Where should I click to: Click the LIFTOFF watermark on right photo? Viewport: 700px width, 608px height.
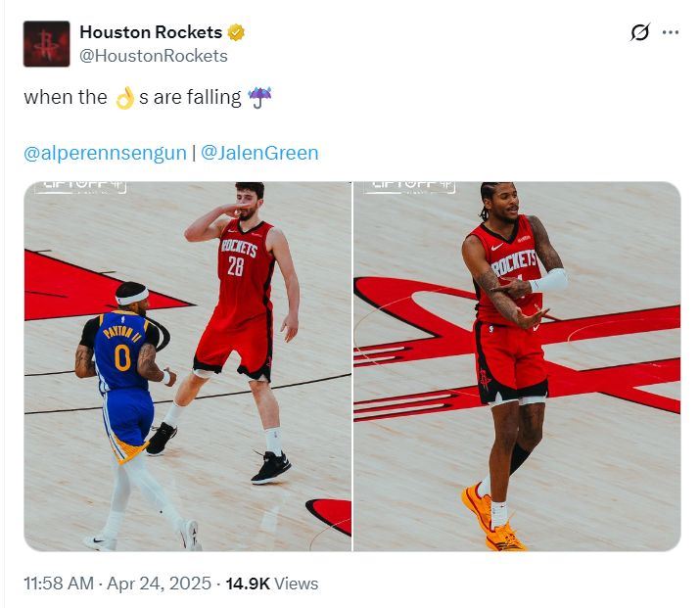click(409, 186)
